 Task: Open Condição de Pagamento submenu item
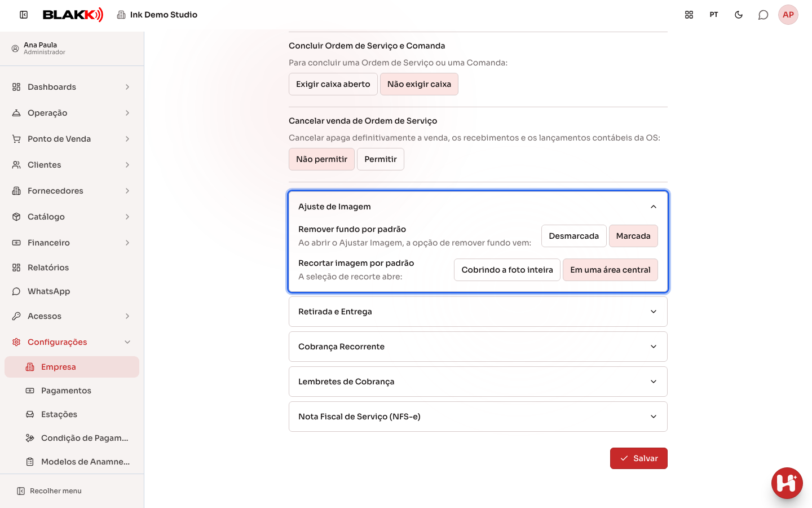72,438
